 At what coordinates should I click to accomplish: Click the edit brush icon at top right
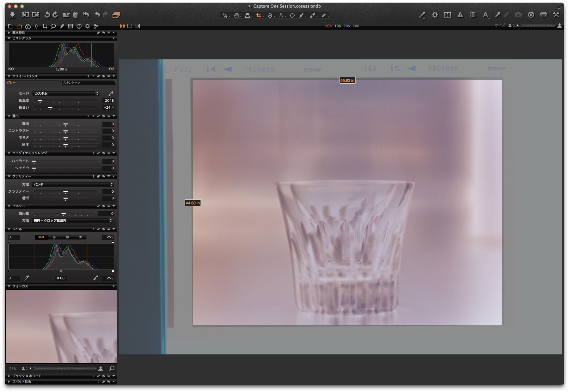422,15
